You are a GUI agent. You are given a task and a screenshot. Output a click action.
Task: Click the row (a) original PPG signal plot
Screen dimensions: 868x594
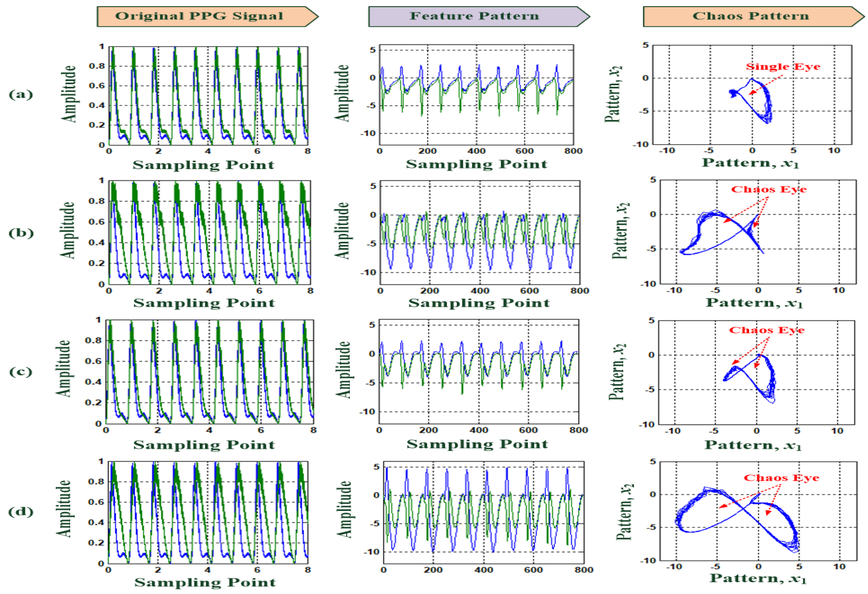(208, 96)
